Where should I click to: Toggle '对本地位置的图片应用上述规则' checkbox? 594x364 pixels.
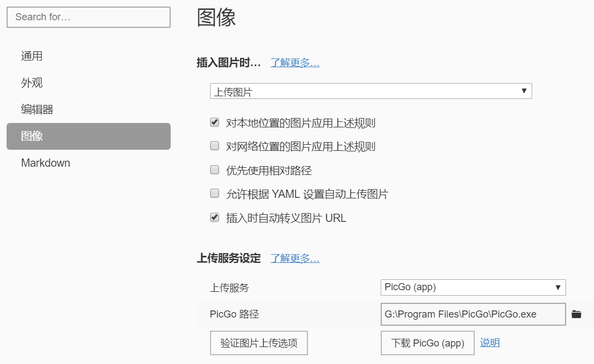(x=215, y=123)
